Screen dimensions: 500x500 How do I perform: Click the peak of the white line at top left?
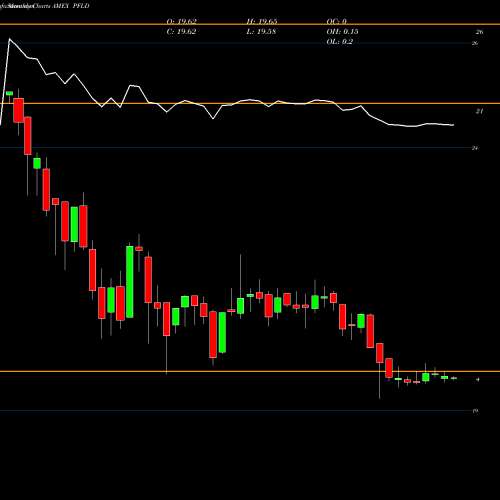(9, 39)
